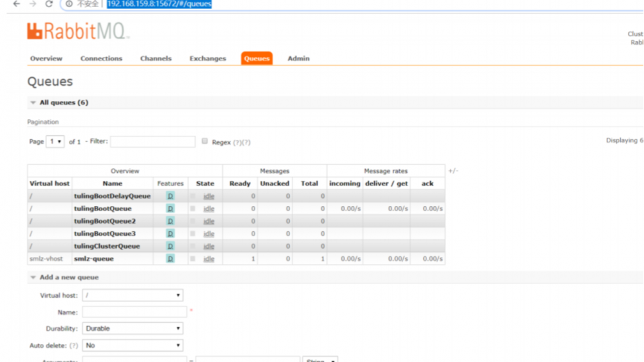Go back with browser back arrow
This screenshot has height=362, width=644.
point(17,4)
